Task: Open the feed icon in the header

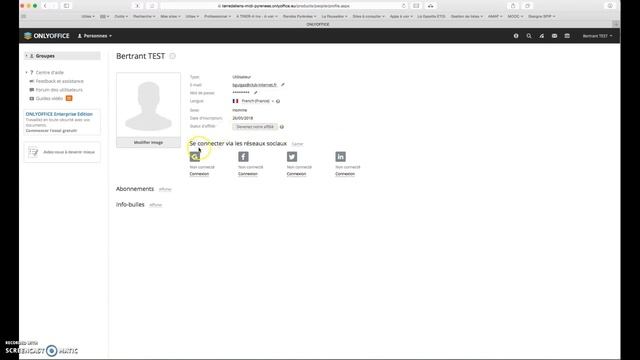Action: pyautogui.click(x=541, y=36)
